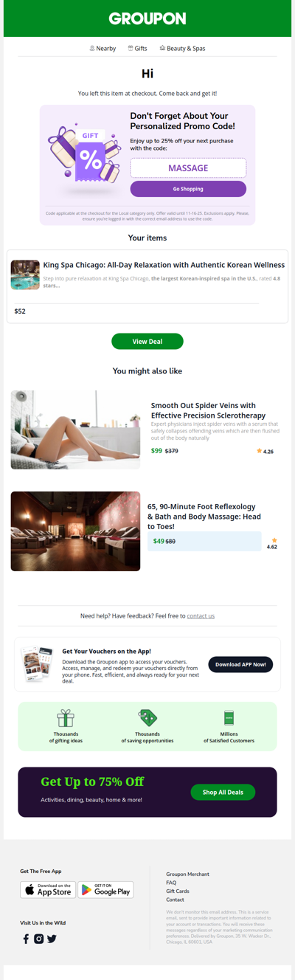Open the Foot Reflexology massage image
295x980 pixels.
pyautogui.click(x=75, y=531)
